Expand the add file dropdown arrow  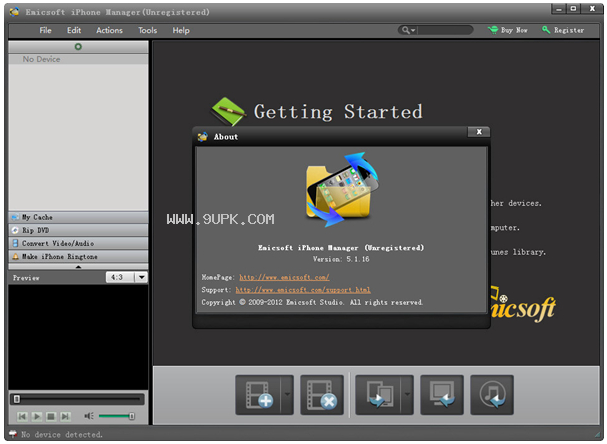point(287,395)
